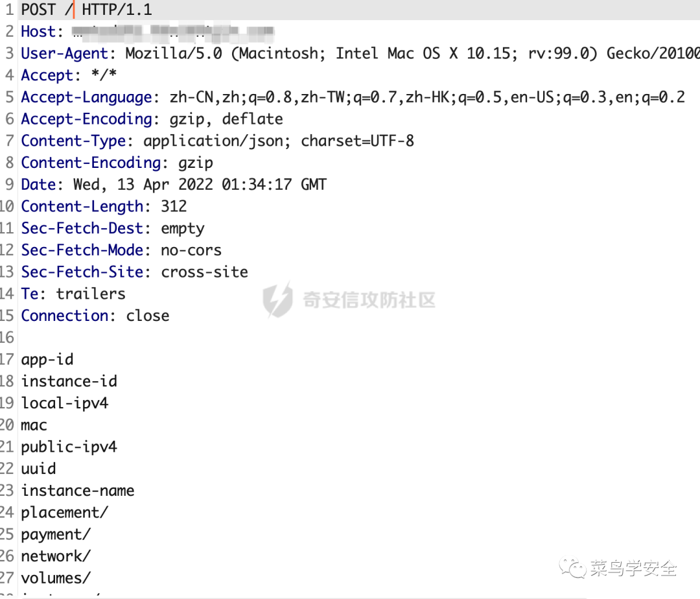Select the 'Accept-Encoding' header name
Screen dimensions: 700x599
87,119
